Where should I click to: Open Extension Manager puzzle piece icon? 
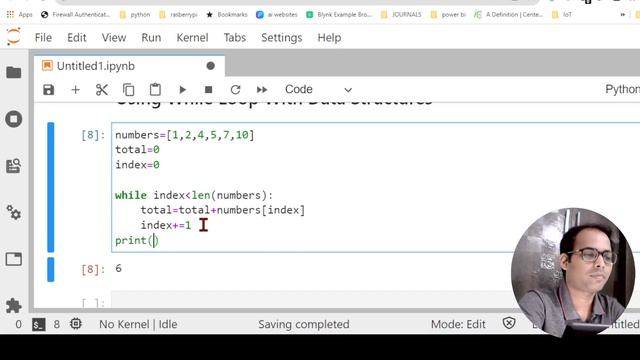[14, 305]
